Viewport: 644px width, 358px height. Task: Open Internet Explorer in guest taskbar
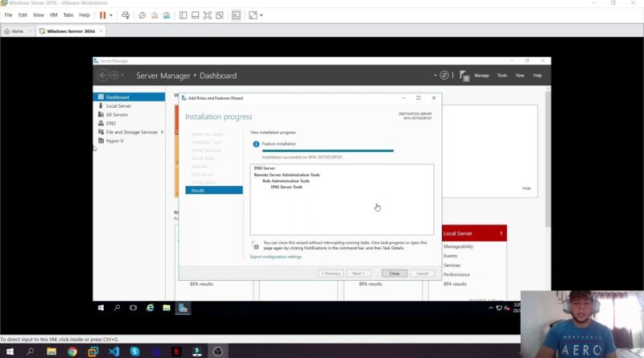(x=150, y=307)
